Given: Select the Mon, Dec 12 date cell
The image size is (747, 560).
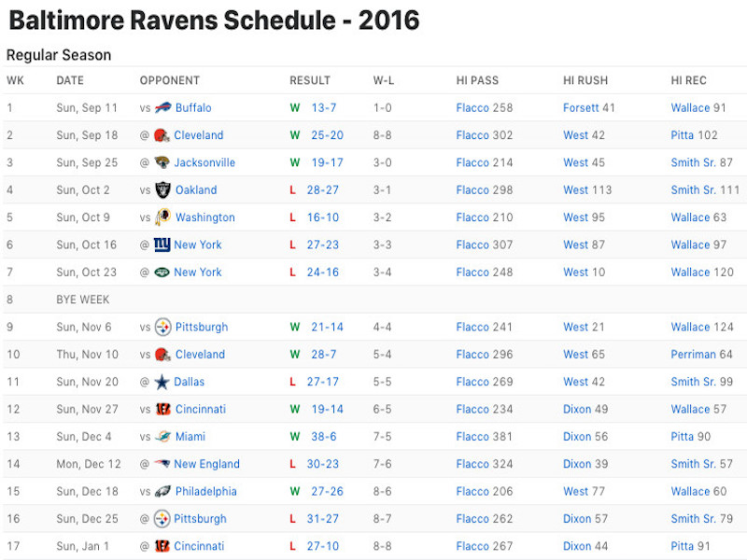Looking at the screenshot, I should tap(89, 464).
